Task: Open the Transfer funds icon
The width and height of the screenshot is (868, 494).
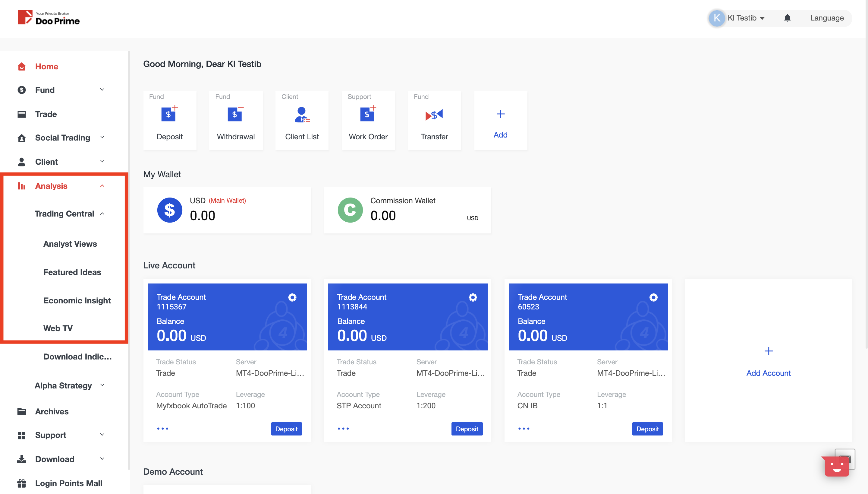Action: [x=434, y=115]
